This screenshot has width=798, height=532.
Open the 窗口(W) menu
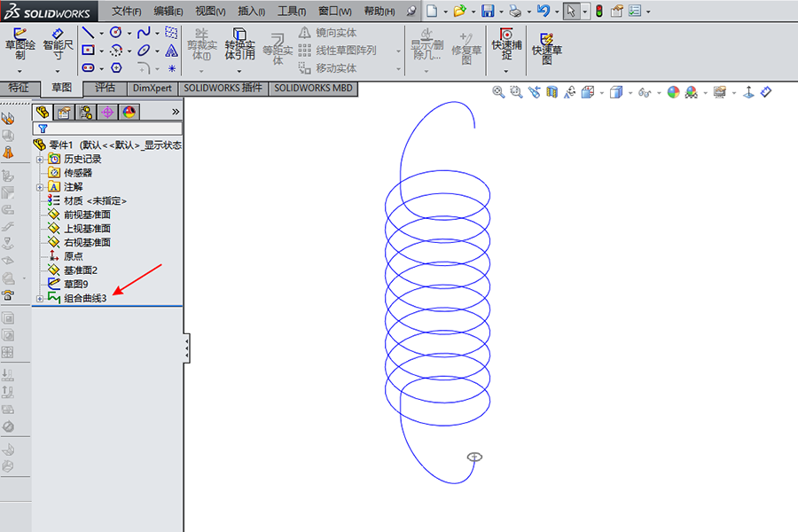pyautogui.click(x=334, y=11)
